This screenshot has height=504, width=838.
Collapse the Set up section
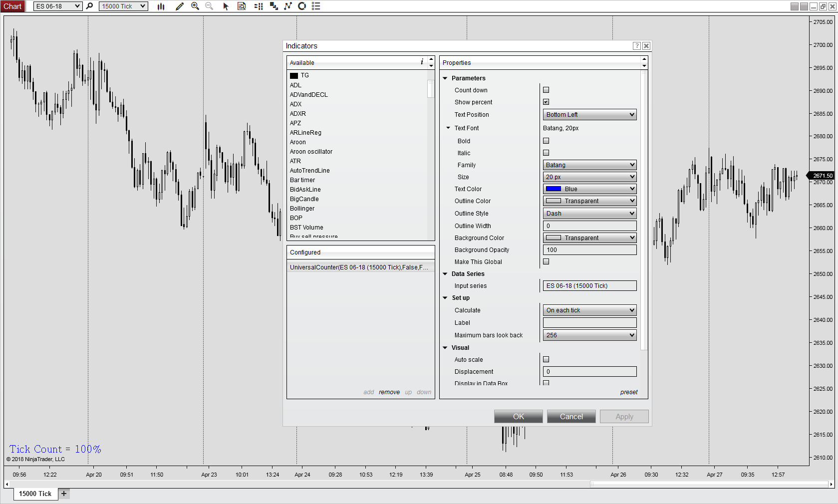pyautogui.click(x=445, y=298)
